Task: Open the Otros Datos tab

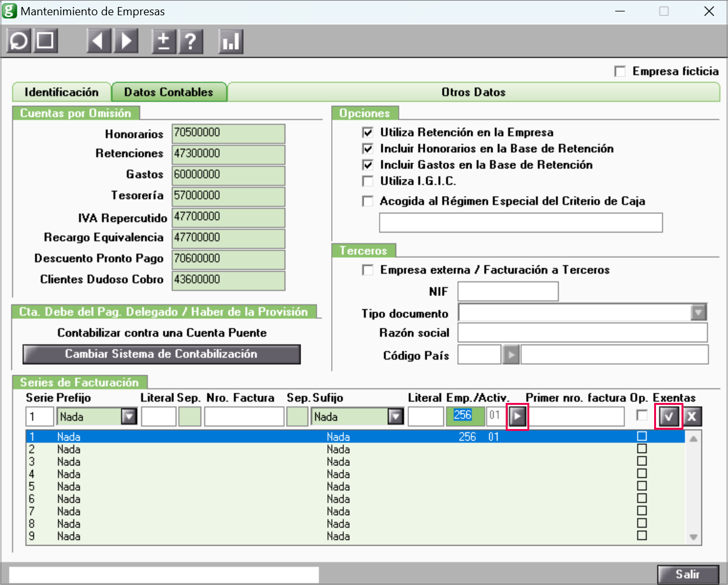Action: click(473, 92)
